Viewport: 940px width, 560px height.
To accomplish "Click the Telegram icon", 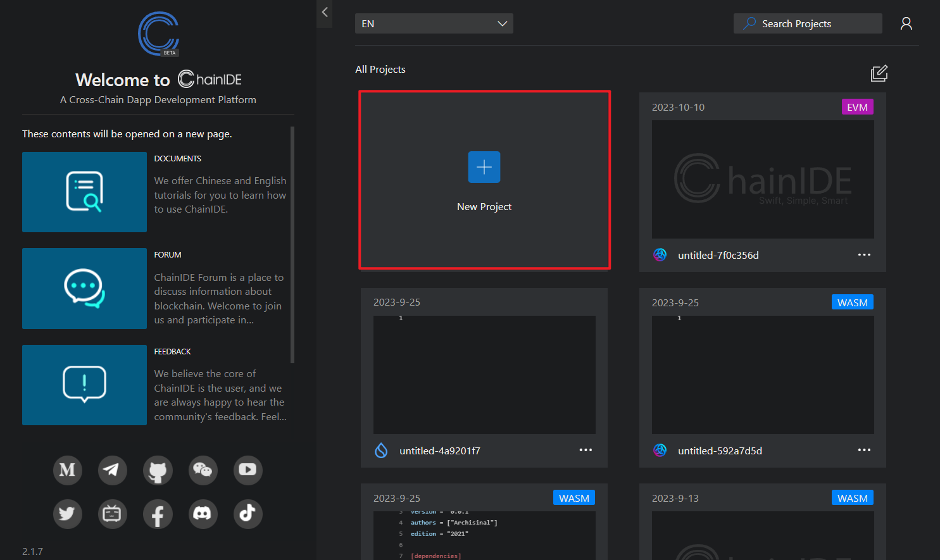I will (113, 470).
